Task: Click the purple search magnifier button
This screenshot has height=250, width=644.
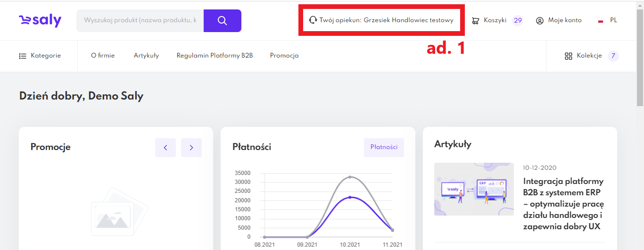Action: coord(223,21)
